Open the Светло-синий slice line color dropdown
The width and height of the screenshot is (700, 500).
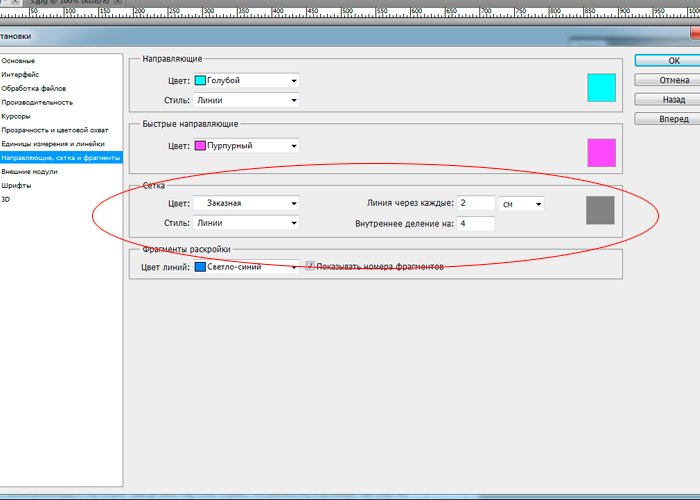pos(246,267)
